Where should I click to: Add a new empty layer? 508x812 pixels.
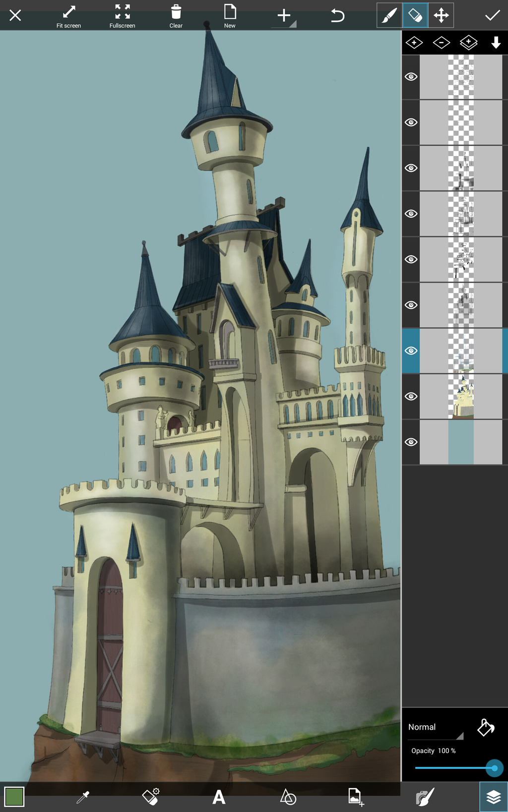pyautogui.click(x=414, y=43)
